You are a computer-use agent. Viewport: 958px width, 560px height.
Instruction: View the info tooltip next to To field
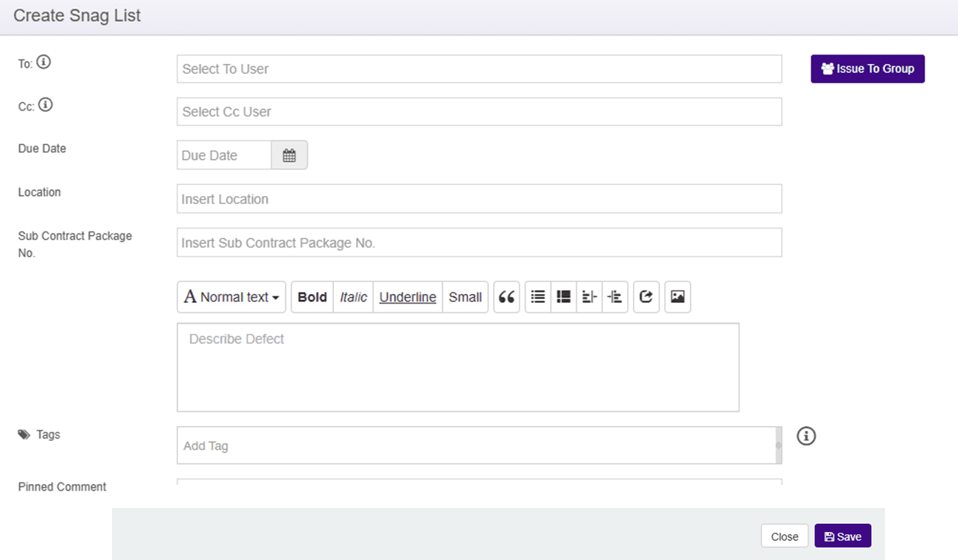[43, 62]
